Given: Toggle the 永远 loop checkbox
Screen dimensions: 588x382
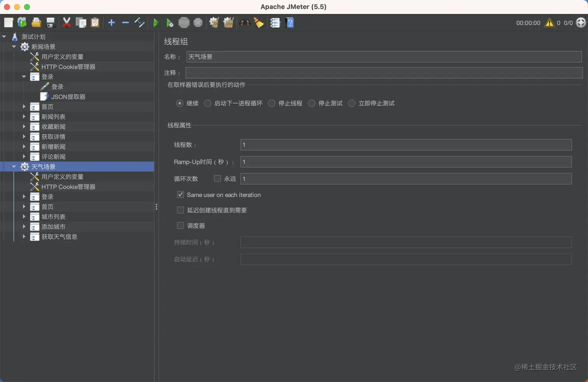Looking at the screenshot, I should [217, 179].
